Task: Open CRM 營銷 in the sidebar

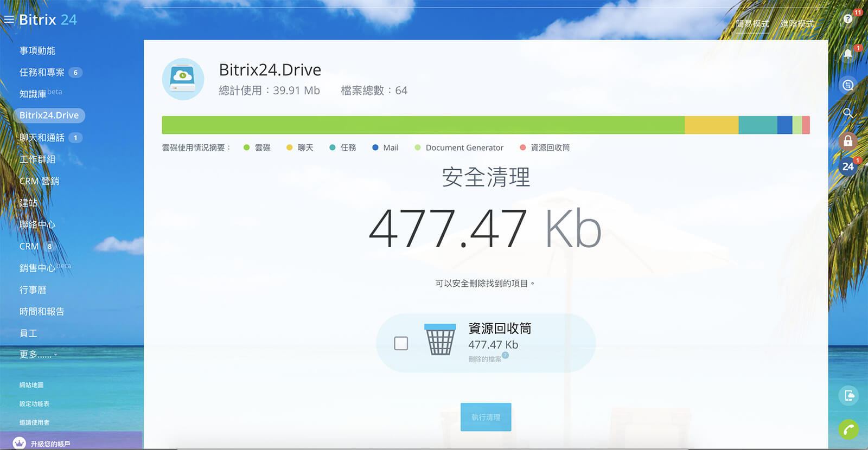Action: pos(39,181)
